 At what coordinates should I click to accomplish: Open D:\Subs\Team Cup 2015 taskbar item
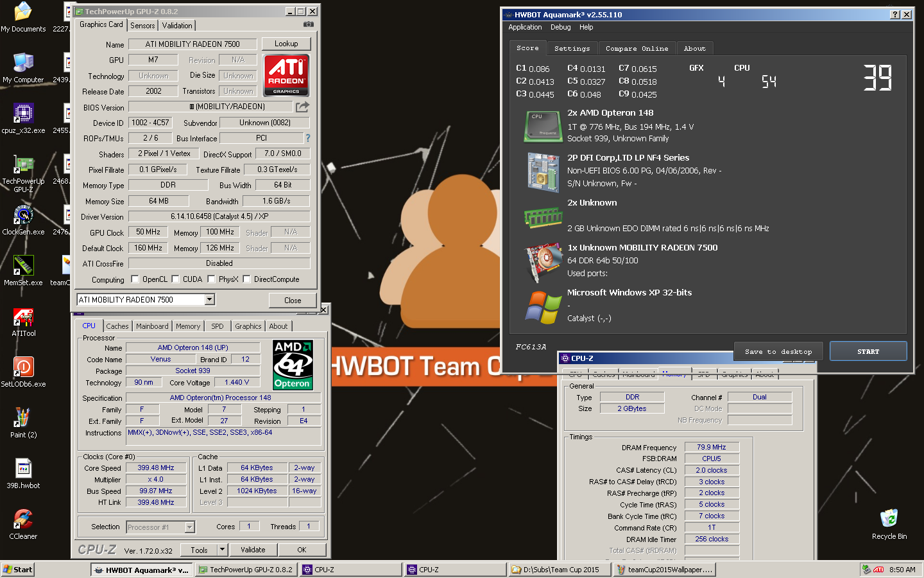560,570
